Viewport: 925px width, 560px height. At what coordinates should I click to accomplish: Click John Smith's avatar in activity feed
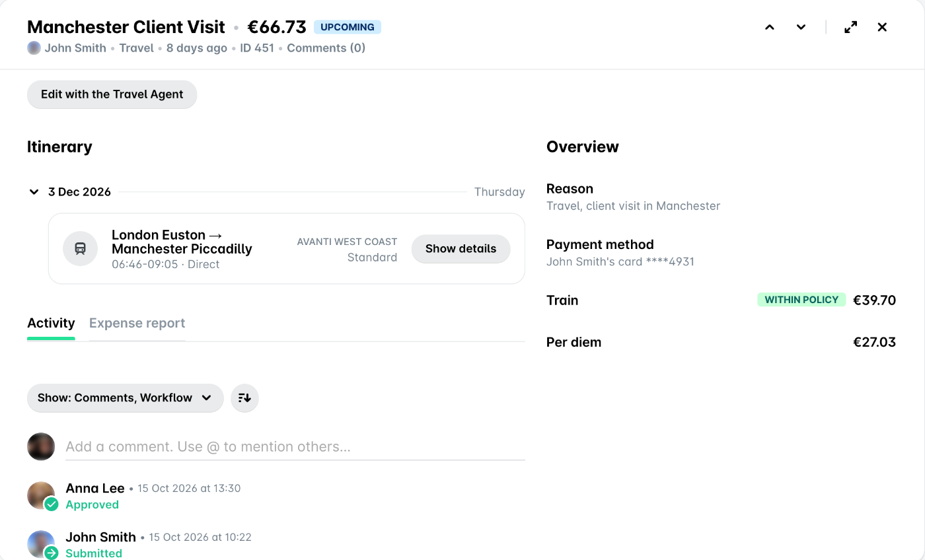[41, 544]
